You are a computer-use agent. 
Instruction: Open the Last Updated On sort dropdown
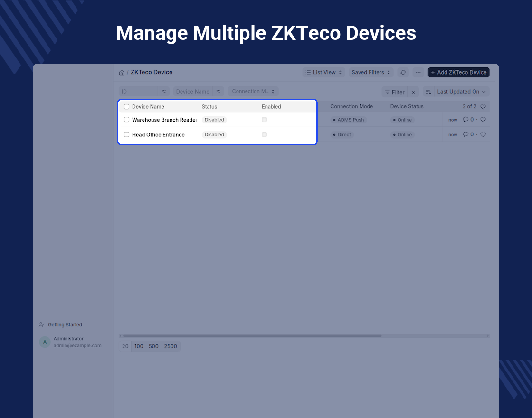click(461, 92)
